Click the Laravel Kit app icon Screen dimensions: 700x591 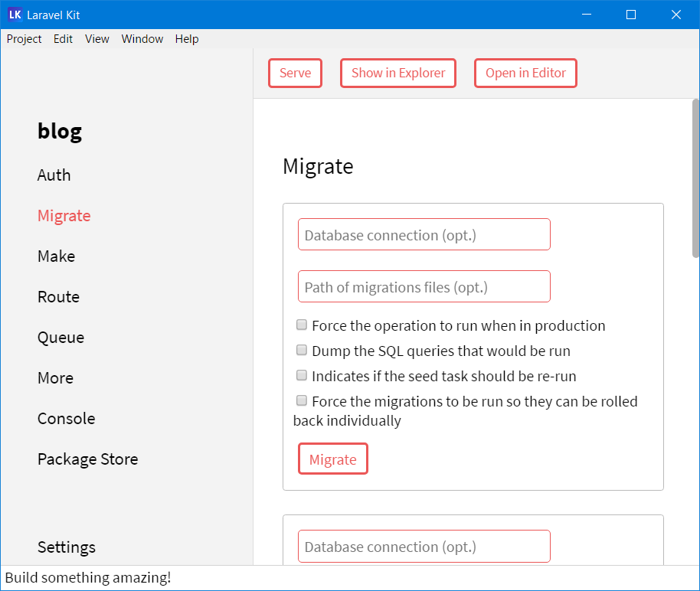click(x=15, y=15)
